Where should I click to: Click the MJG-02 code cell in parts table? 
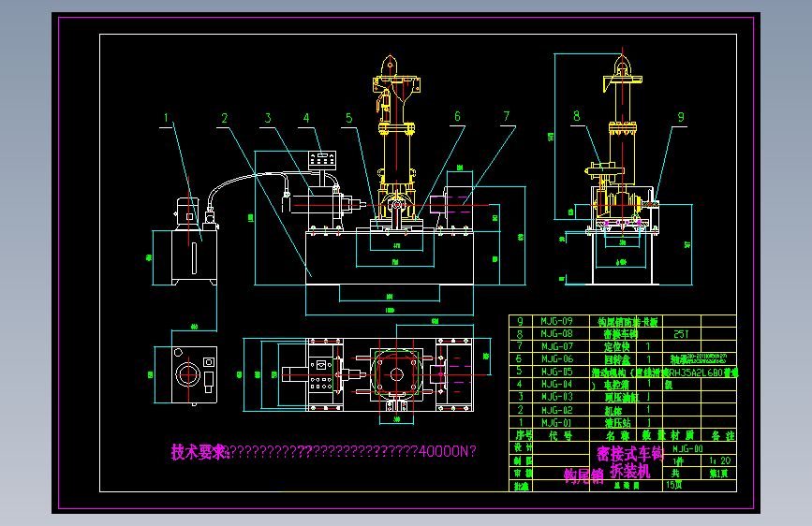pos(556,410)
